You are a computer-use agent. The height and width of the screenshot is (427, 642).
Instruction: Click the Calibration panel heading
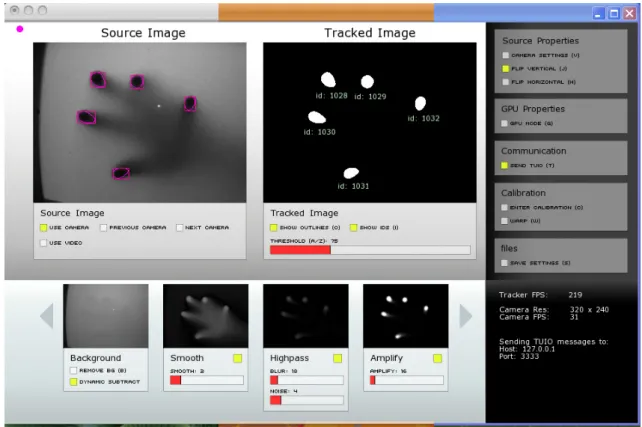point(523,193)
